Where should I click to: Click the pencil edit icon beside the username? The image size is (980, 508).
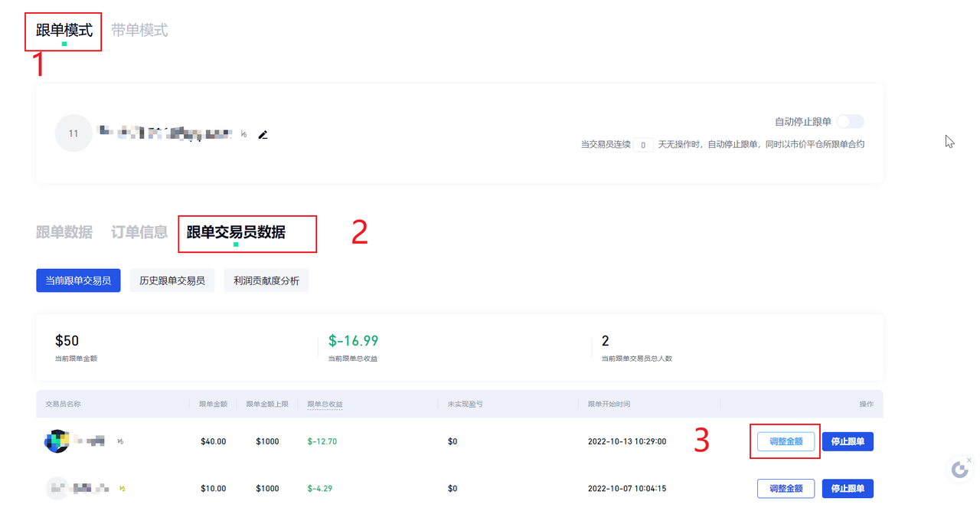(x=263, y=135)
